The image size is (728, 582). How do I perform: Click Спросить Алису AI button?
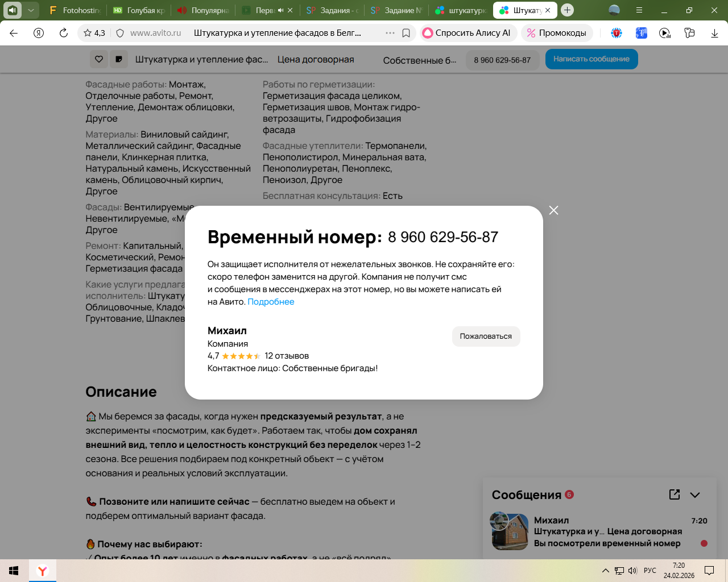(x=469, y=33)
